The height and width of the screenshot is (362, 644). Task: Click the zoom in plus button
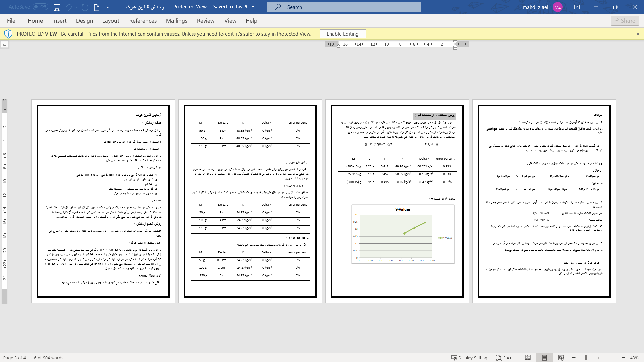[x=623, y=358]
